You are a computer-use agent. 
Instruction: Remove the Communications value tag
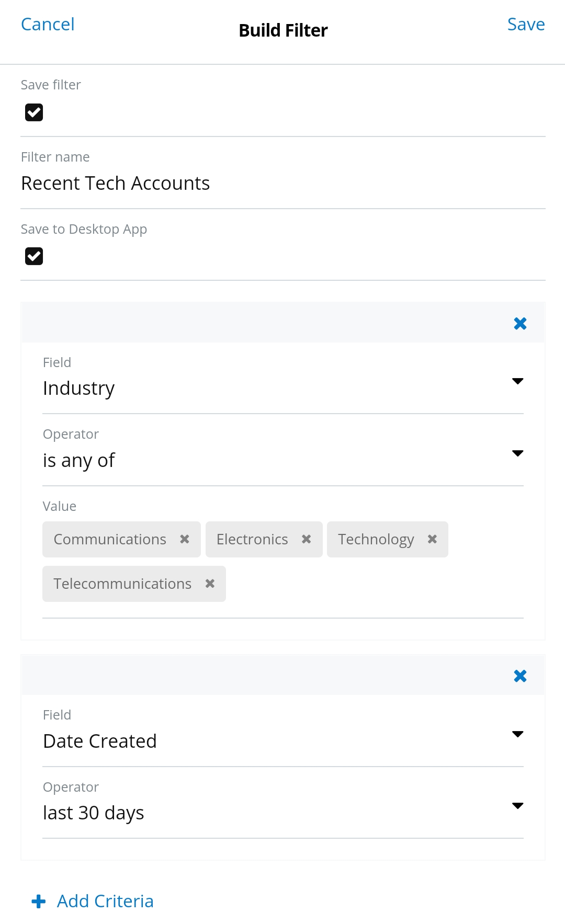pyautogui.click(x=185, y=539)
